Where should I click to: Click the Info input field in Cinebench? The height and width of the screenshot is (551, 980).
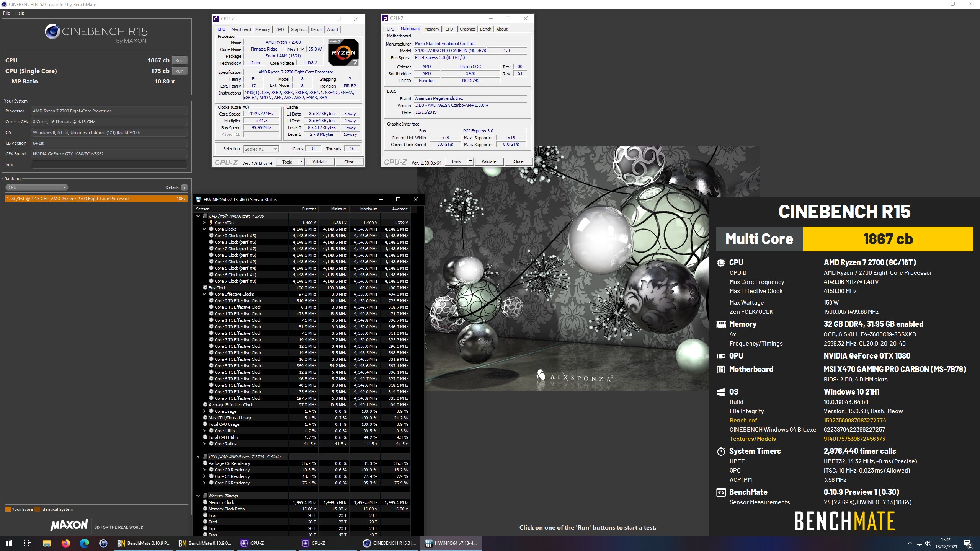(109, 165)
